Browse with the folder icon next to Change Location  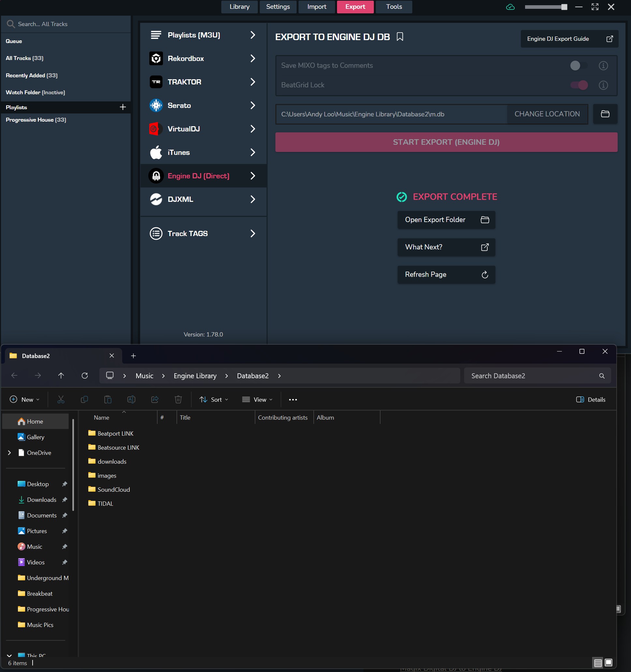pyautogui.click(x=605, y=114)
